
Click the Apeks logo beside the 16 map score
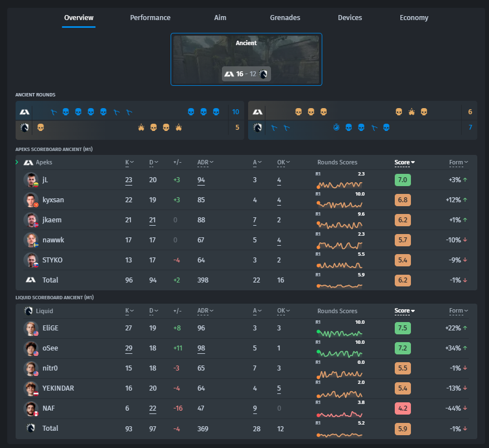click(229, 74)
